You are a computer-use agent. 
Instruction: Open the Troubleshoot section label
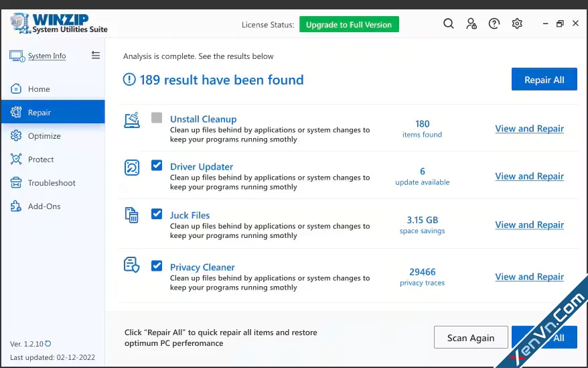pos(52,183)
